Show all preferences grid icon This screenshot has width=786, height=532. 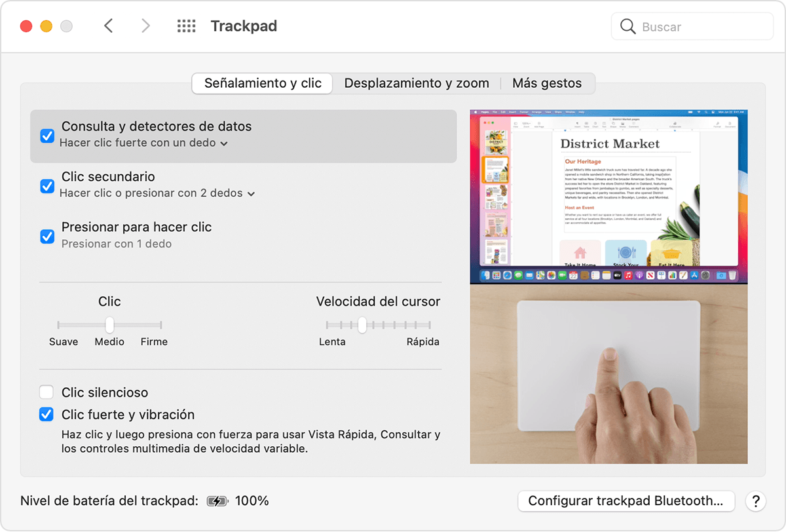click(x=187, y=26)
